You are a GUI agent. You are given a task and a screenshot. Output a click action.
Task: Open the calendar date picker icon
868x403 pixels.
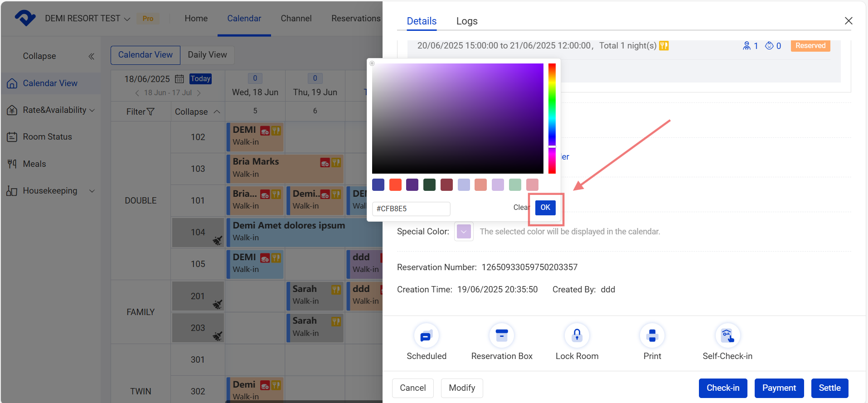click(x=179, y=79)
